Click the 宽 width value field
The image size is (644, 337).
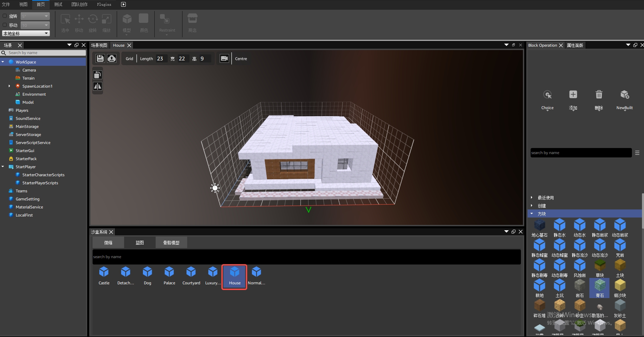[x=183, y=58]
